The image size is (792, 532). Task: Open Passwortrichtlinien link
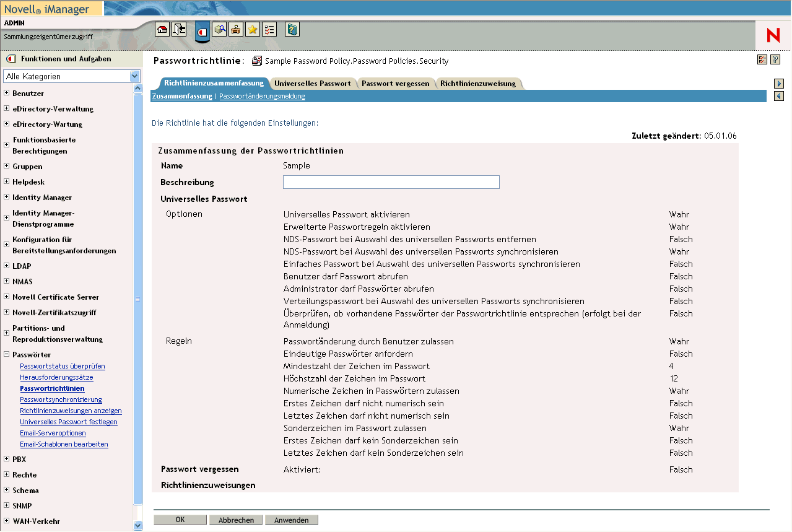click(52, 388)
